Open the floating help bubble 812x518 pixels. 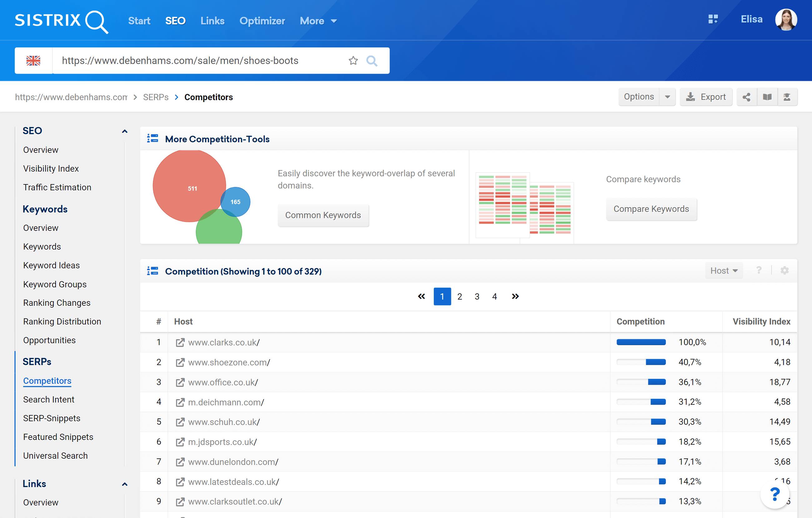pyautogui.click(x=775, y=494)
